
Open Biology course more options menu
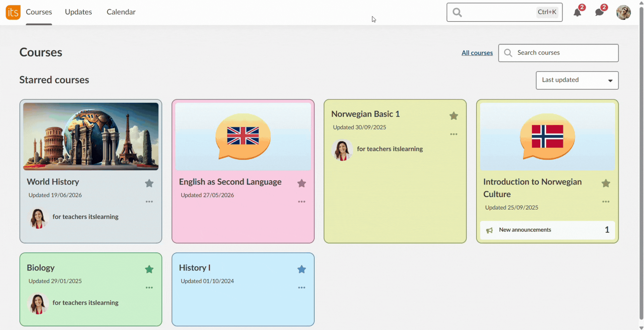coord(149,288)
